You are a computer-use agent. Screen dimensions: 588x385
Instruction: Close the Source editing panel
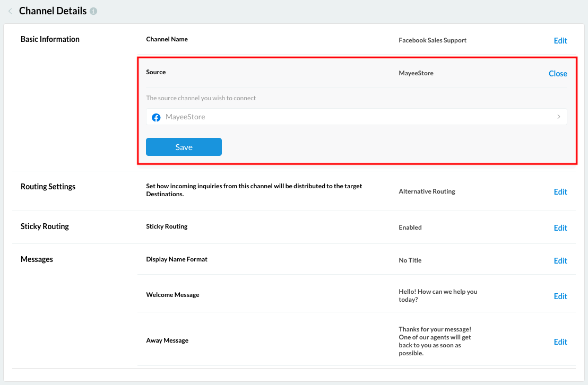tap(558, 74)
